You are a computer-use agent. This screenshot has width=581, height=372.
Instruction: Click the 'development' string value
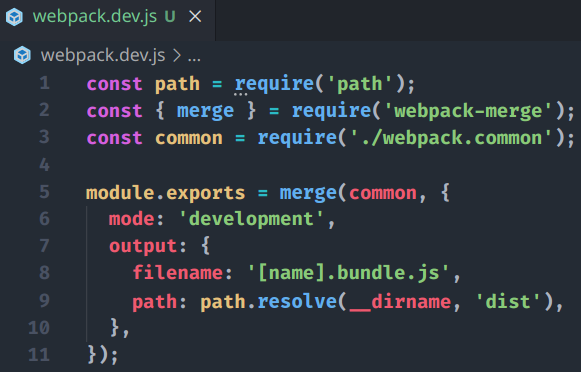(x=251, y=219)
